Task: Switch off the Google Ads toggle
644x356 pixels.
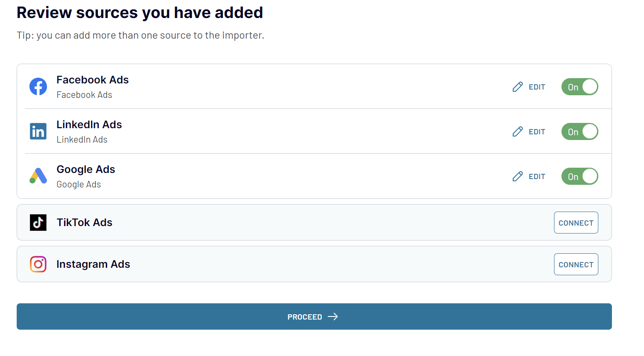Action: click(x=579, y=176)
